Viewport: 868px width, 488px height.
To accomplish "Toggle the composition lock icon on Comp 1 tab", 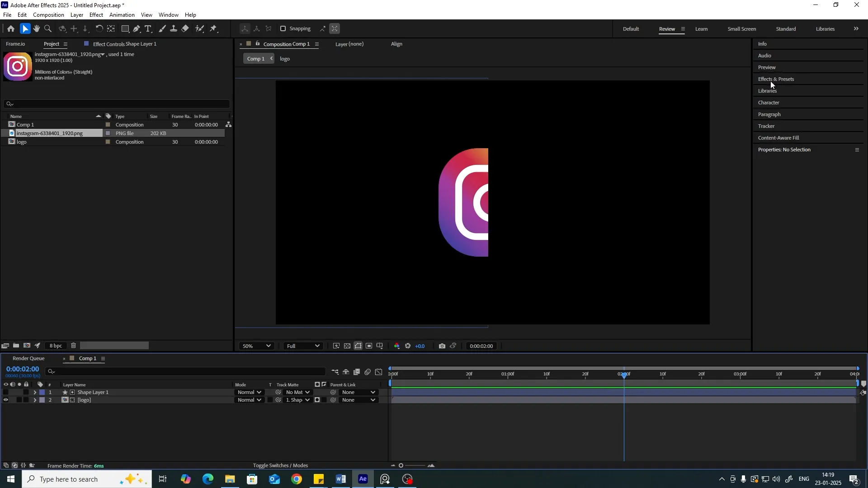I will [x=258, y=44].
